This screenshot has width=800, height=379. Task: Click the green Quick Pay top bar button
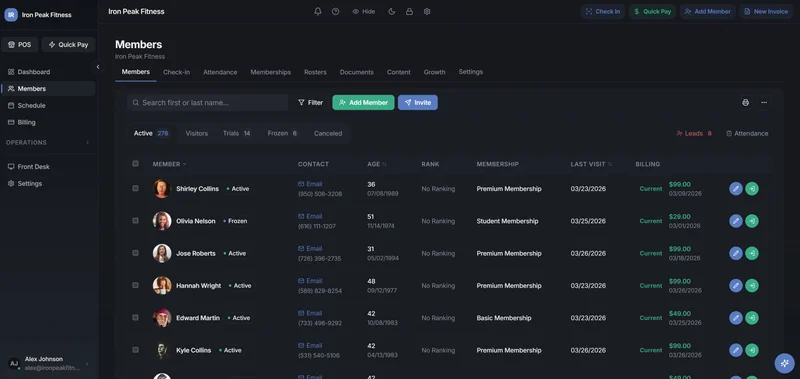pyautogui.click(x=652, y=11)
